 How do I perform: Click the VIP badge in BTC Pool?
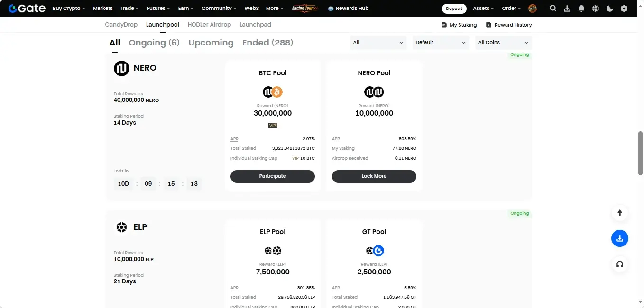click(x=273, y=126)
